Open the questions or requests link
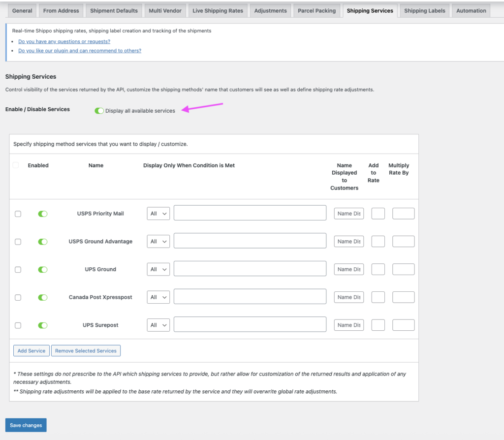Screen dimensions: 504x440 pyautogui.click(x=64, y=42)
